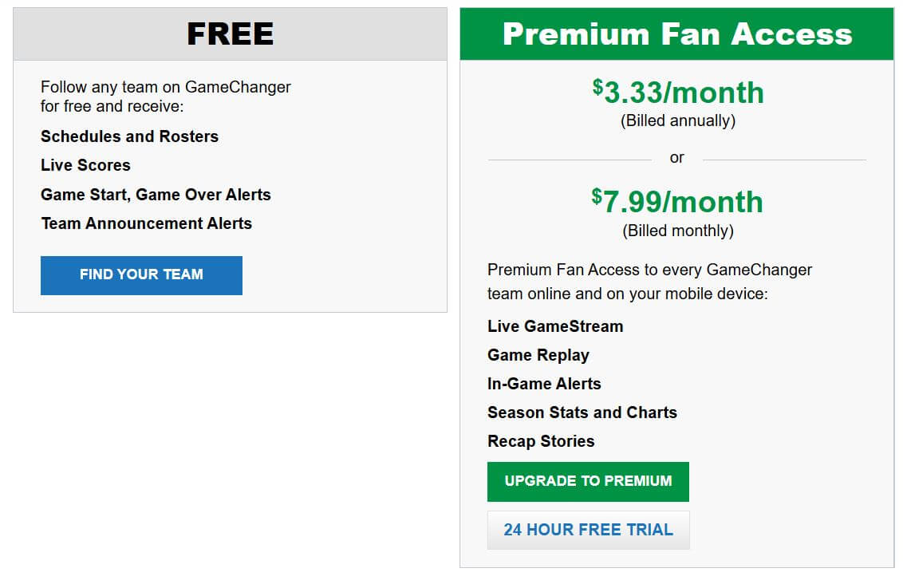The width and height of the screenshot is (903, 588).
Task: Click the GameChanger intro text on free card
Action: tap(165, 96)
